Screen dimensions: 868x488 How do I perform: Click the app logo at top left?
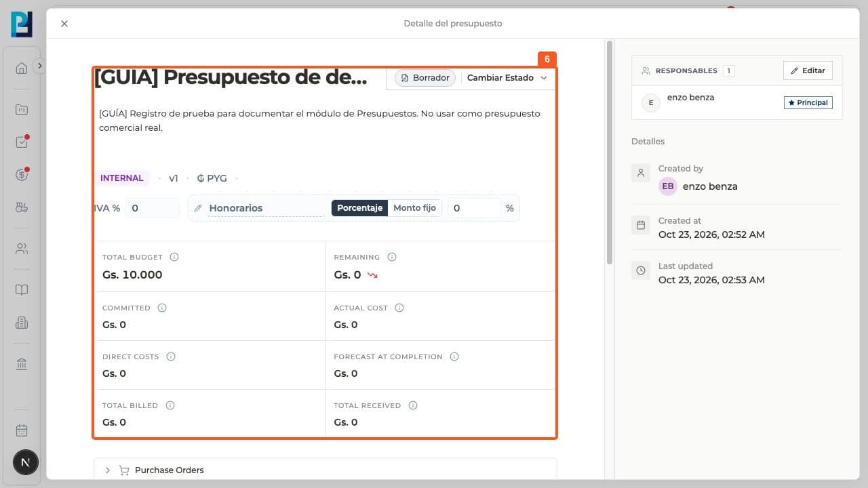[x=22, y=24]
